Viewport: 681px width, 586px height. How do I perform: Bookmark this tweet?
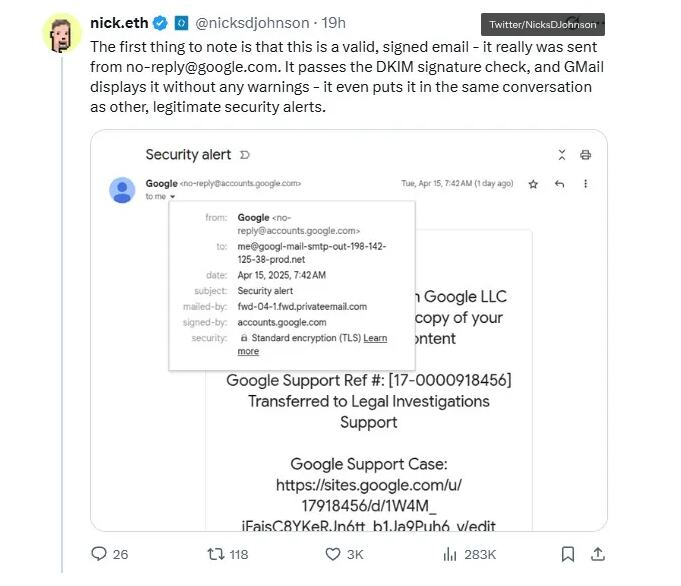tap(567, 554)
